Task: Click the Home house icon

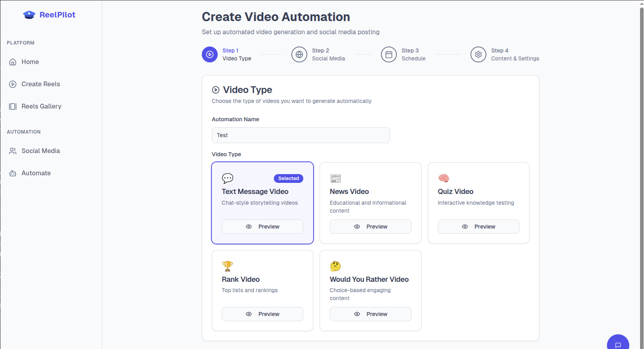Action: tap(13, 62)
